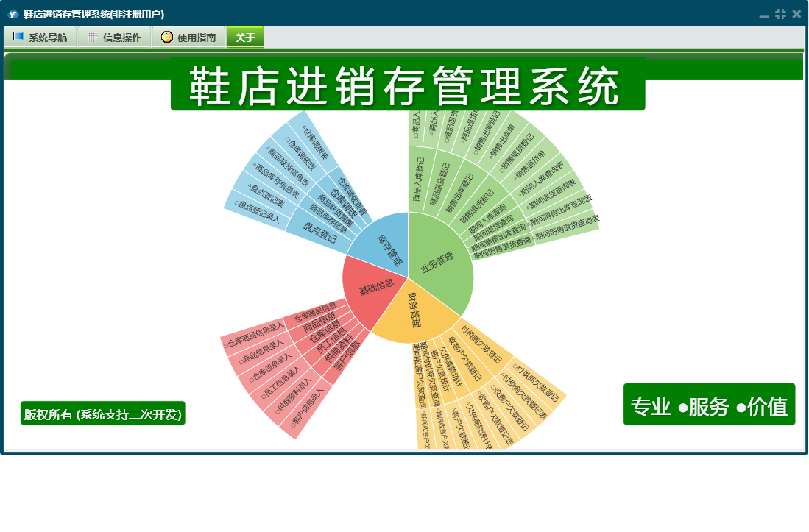
Task: Open 期间销售退货查询 middle segment
Action: point(501,247)
